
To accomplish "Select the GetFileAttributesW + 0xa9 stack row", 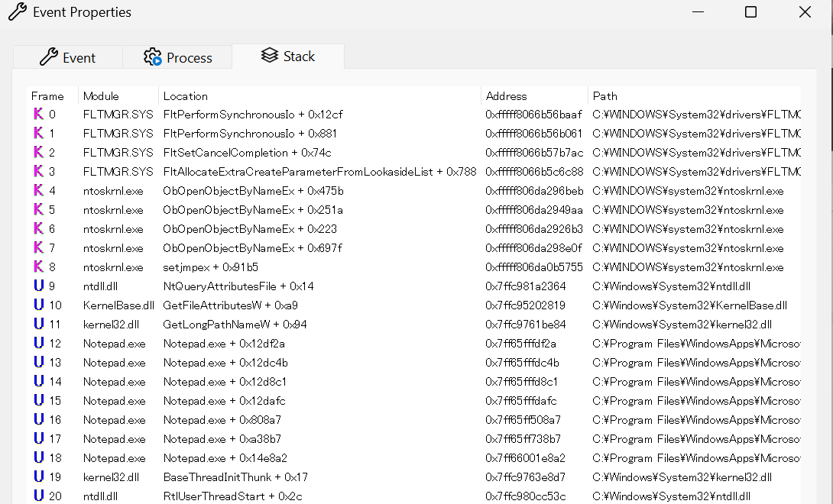I will 230,305.
